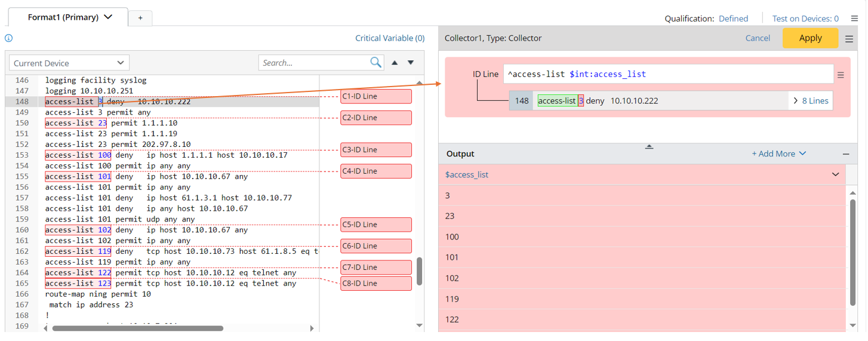The width and height of the screenshot is (868, 341).
Task: Click the info icon below the tab
Action: click(x=9, y=38)
